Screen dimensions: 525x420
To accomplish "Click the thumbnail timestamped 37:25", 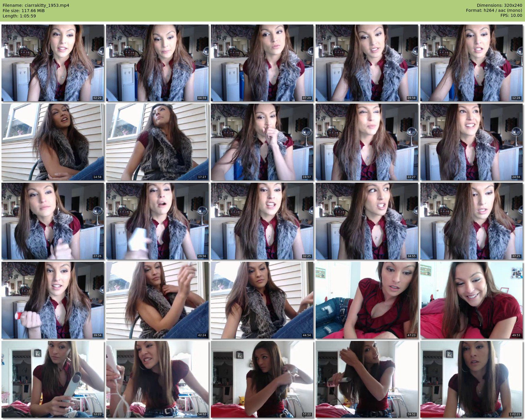I will click(471, 221).
